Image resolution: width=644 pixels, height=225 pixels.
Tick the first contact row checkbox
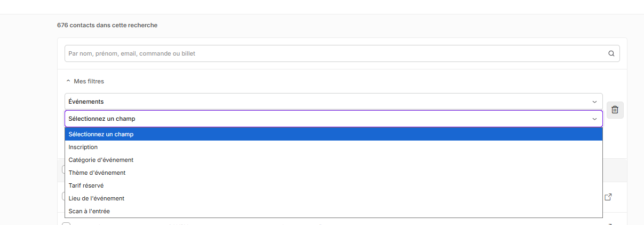tap(63, 196)
